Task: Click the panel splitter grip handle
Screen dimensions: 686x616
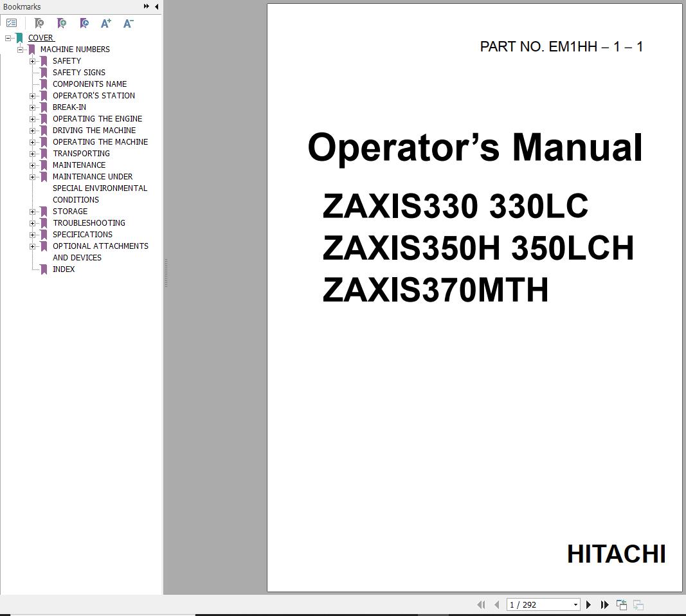Action: click(167, 273)
